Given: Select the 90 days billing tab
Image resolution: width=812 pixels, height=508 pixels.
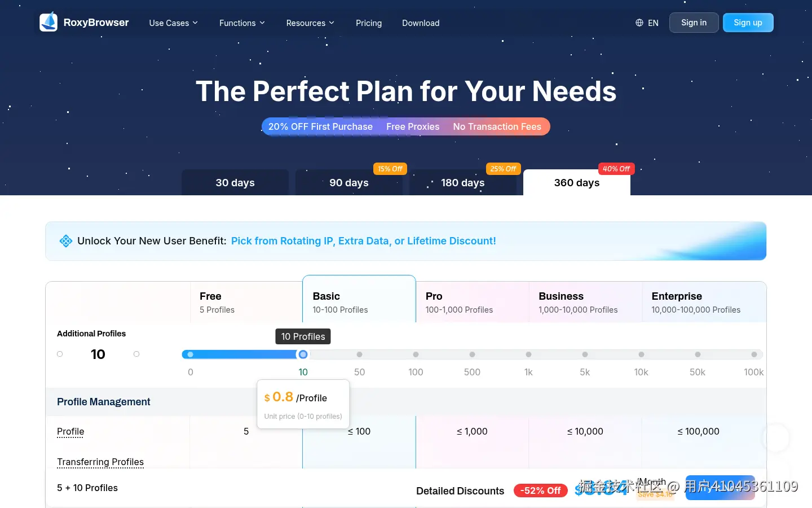Looking at the screenshot, I should click(349, 182).
